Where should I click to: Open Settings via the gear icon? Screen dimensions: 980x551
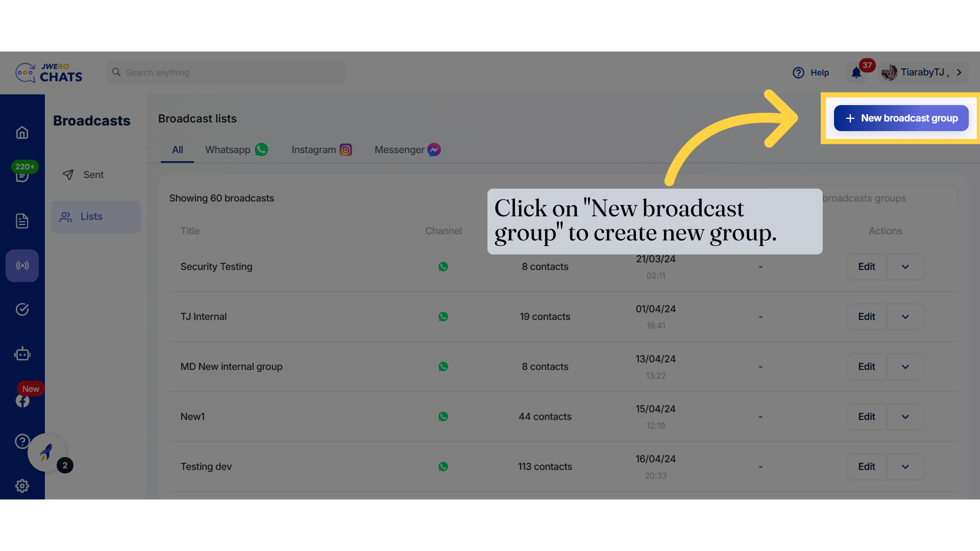point(22,486)
